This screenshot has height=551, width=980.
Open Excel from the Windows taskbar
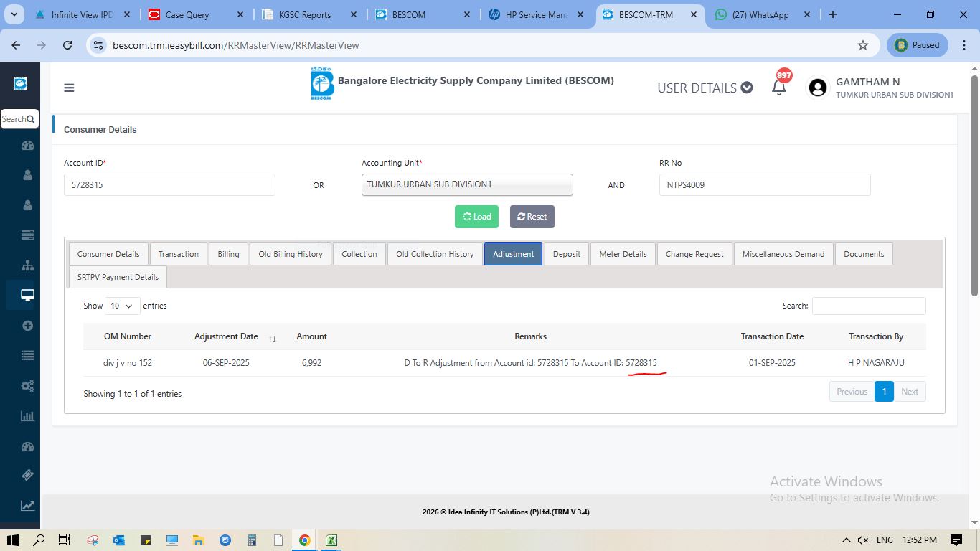point(331,540)
